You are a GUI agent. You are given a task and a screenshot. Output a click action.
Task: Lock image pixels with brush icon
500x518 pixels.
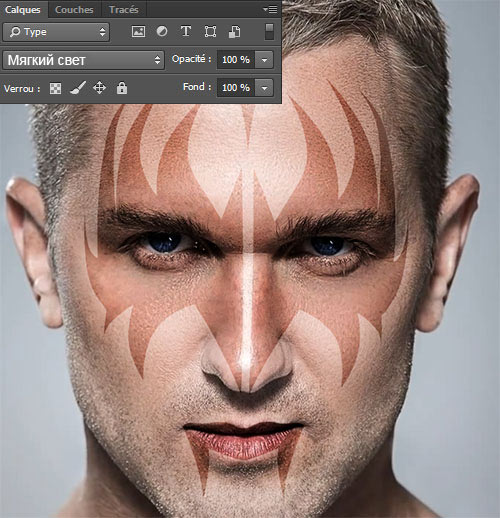tap(78, 88)
